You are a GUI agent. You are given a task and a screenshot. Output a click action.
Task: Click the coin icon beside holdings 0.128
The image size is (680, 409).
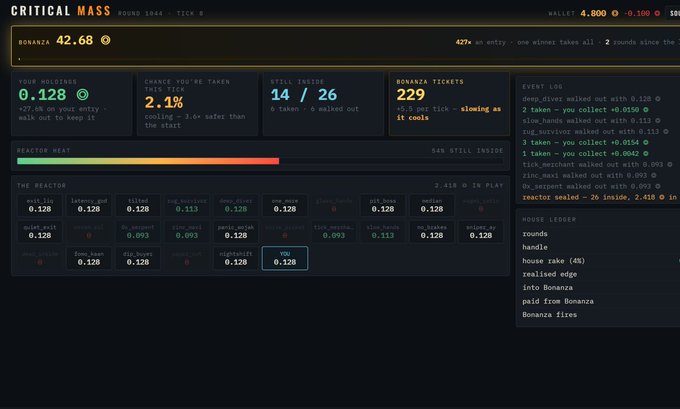pyautogui.click(x=82, y=95)
